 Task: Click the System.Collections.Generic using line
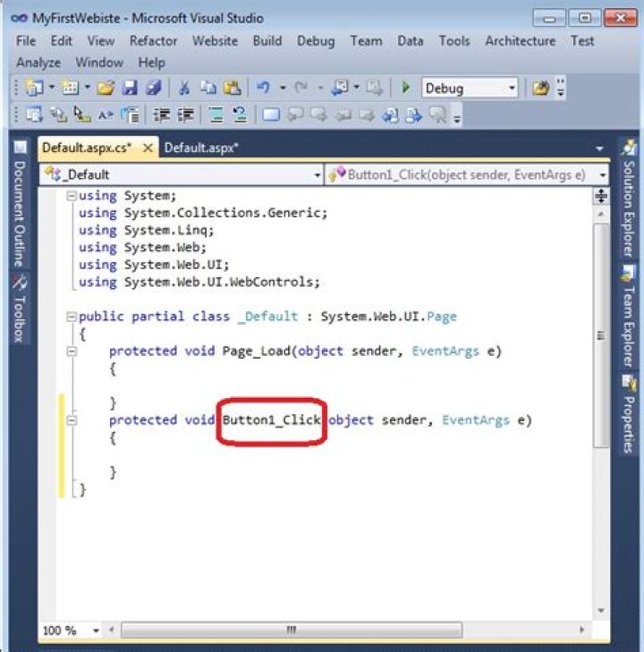[203, 213]
